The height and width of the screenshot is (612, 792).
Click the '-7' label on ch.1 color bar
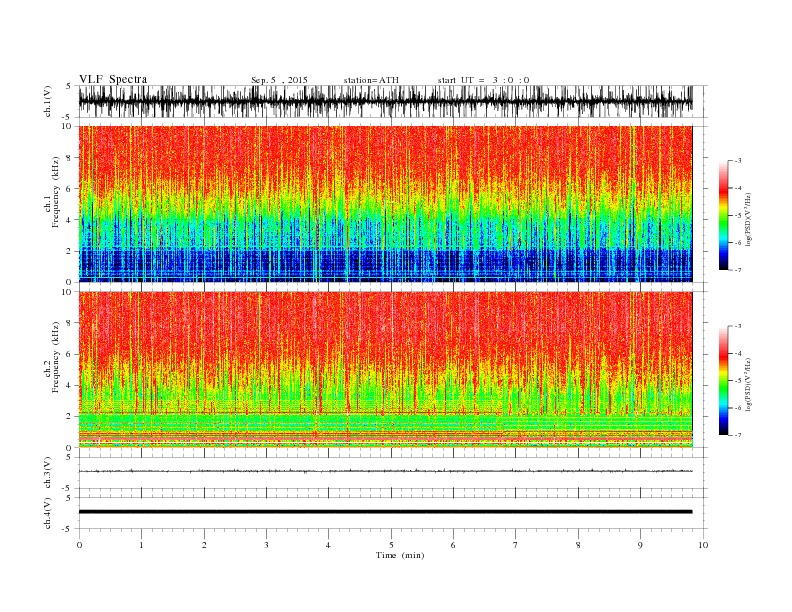click(x=737, y=270)
